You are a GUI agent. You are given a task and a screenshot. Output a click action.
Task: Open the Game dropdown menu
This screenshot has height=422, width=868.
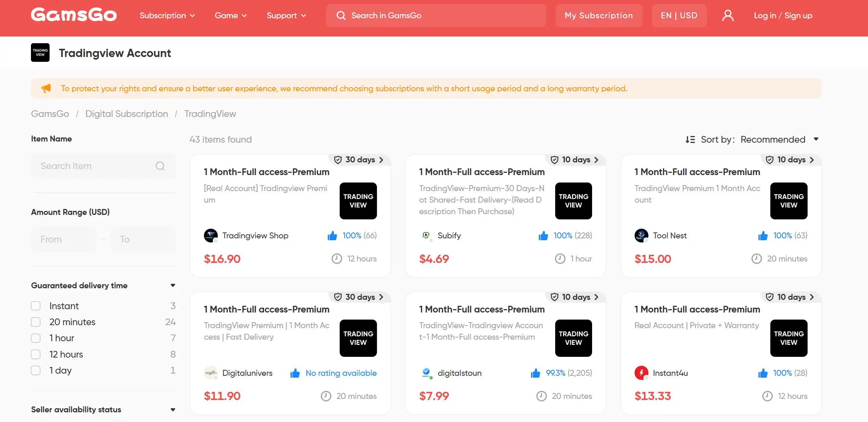coord(230,15)
